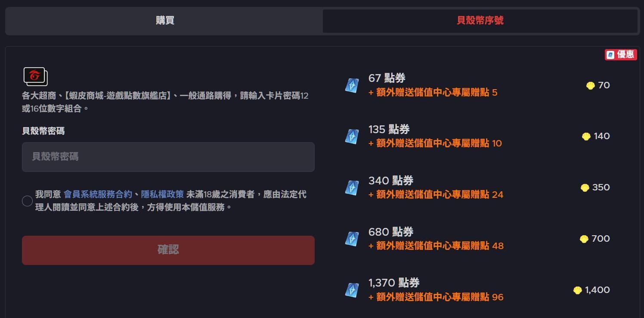Click the red 優惠 promo badge
The height and width of the screenshot is (318, 644).
[620, 54]
